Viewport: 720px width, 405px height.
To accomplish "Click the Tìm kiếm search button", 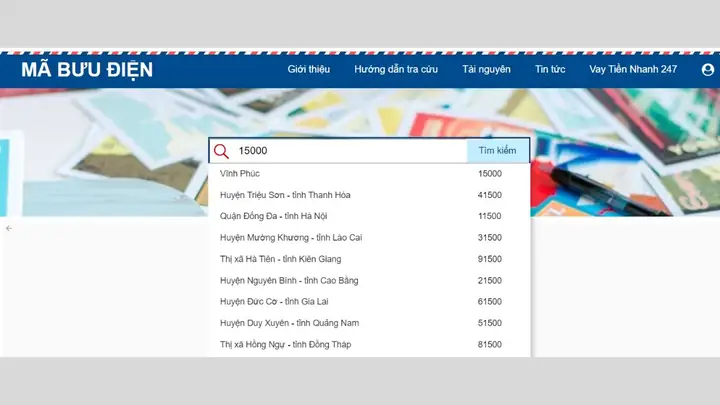I will point(498,151).
